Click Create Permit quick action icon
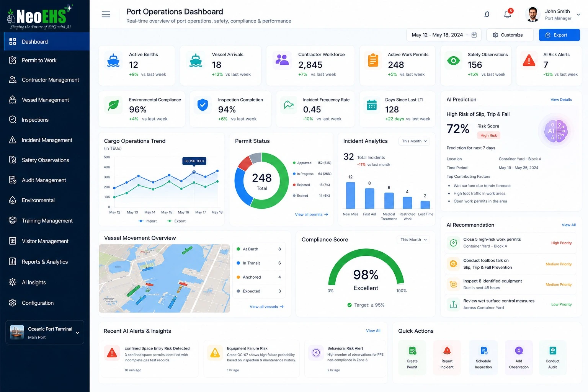Screen dimensions: 588x392 tap(412, 351)
